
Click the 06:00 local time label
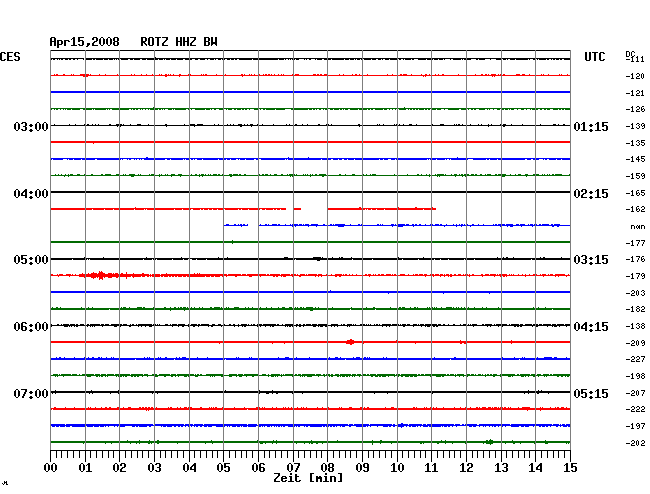coord(31,327)
